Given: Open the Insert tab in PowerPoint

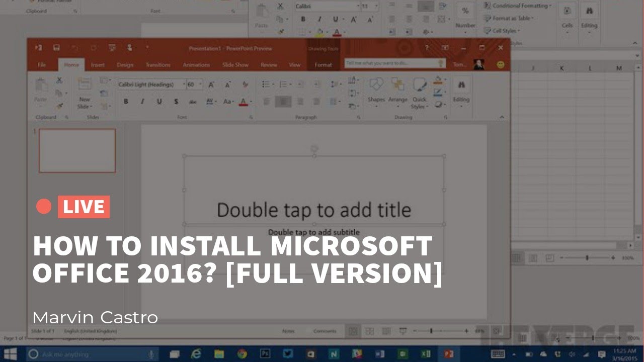Looking at the screenshot, I should (x=98, y=65).
